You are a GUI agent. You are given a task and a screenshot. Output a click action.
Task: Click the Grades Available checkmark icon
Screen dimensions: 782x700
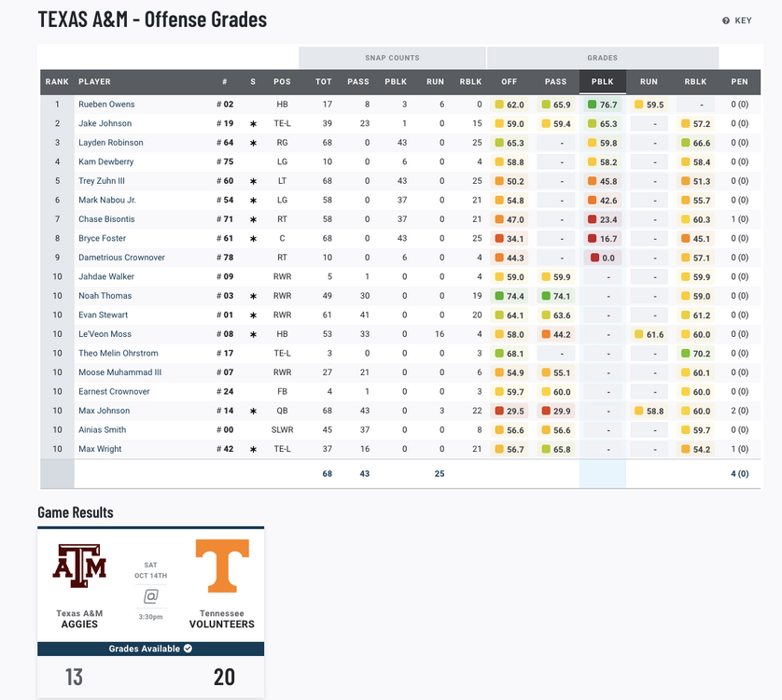[x=188, y=649]
